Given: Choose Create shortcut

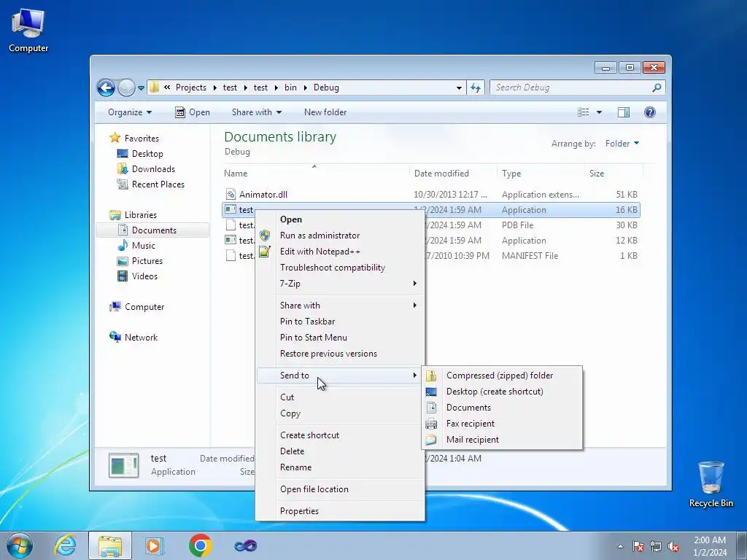Looking at the screenshot, I should [x=340, y=435].
